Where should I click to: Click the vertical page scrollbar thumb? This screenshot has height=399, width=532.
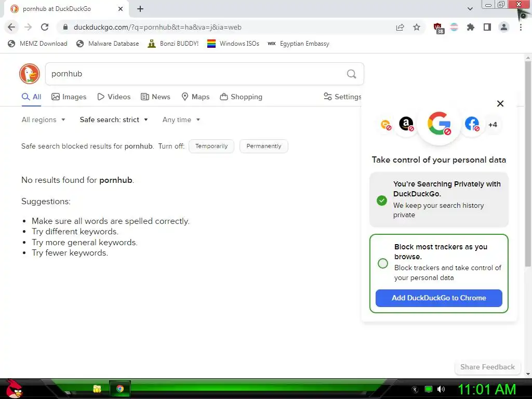tap(528, 164)
